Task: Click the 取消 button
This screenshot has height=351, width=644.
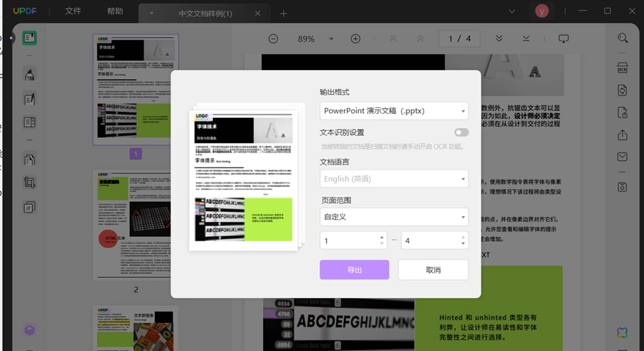Action: [x=433, y=270]
